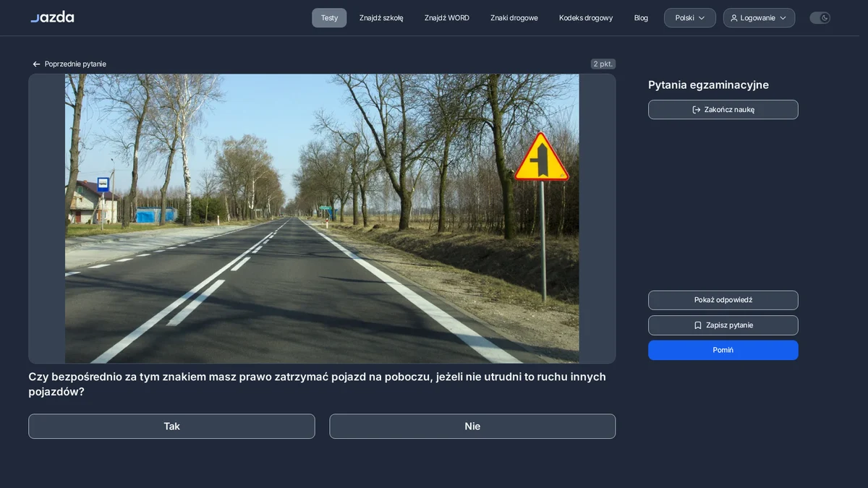Open Kodeks drogowy
This screenshot has width=868, height=488.
click(586, 18)
